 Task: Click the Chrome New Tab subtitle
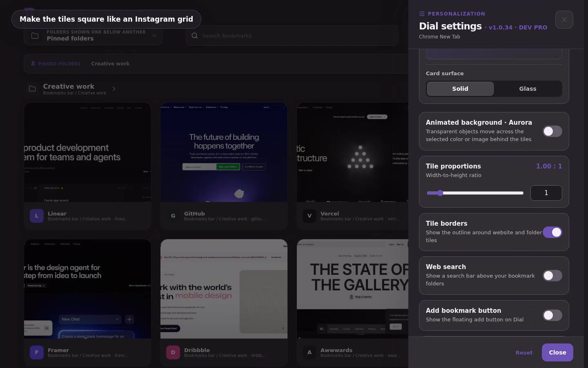pos(439,37)
